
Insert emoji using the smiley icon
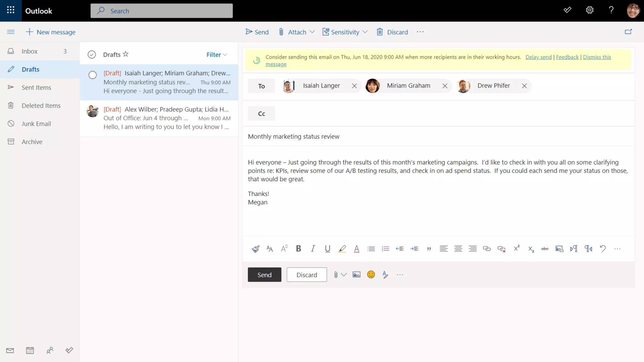coord(371,275)
